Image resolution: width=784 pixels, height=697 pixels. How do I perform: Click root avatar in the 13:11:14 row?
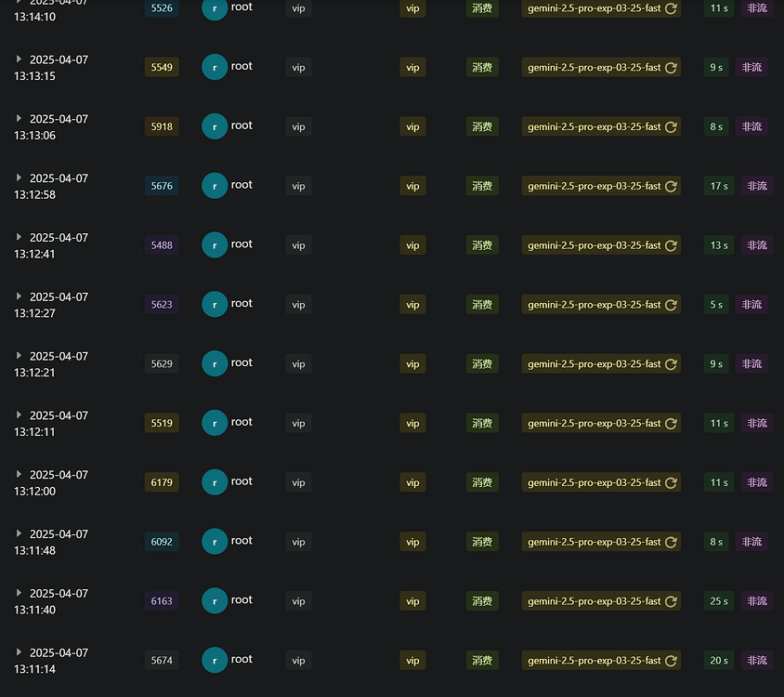(215, 660)
